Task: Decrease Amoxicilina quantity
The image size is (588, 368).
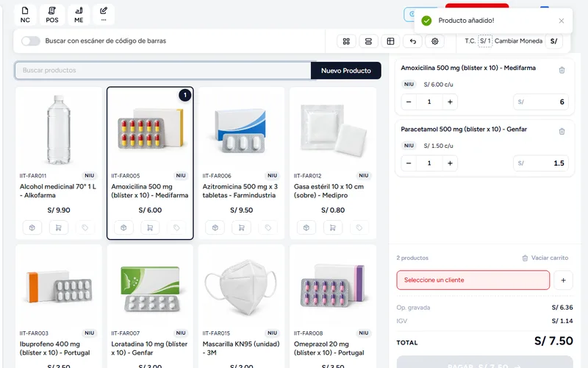Action: pyautogui.click(x=409, y=102)
